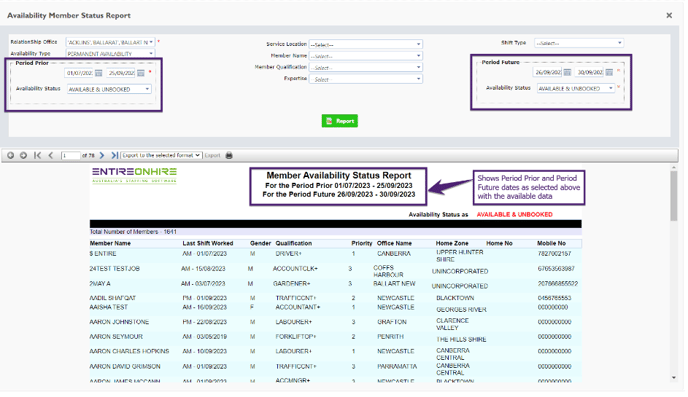Select member name AAISHA TEST
This screenshot has height=397, width=688.
(x=108, y=307)
